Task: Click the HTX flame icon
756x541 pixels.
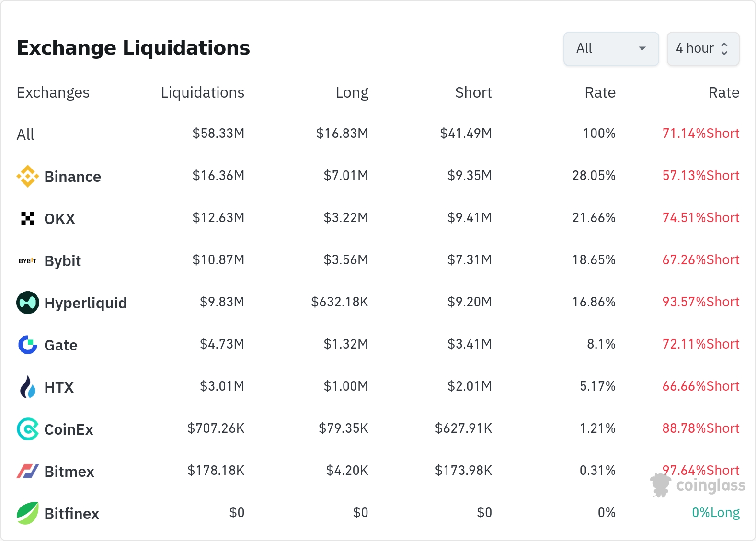Action: (x=28, y=387)
